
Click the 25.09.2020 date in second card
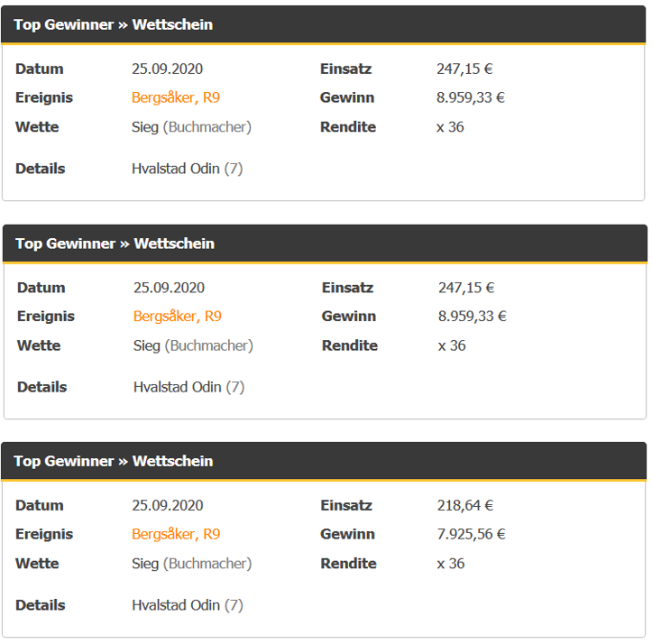coord(169,288)
